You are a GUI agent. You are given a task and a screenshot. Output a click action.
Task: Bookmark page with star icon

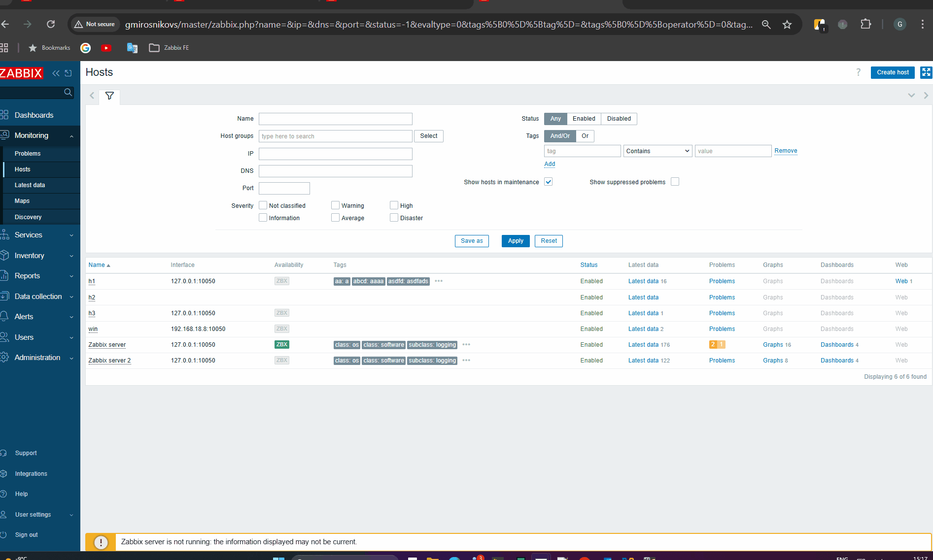[787, 24]
